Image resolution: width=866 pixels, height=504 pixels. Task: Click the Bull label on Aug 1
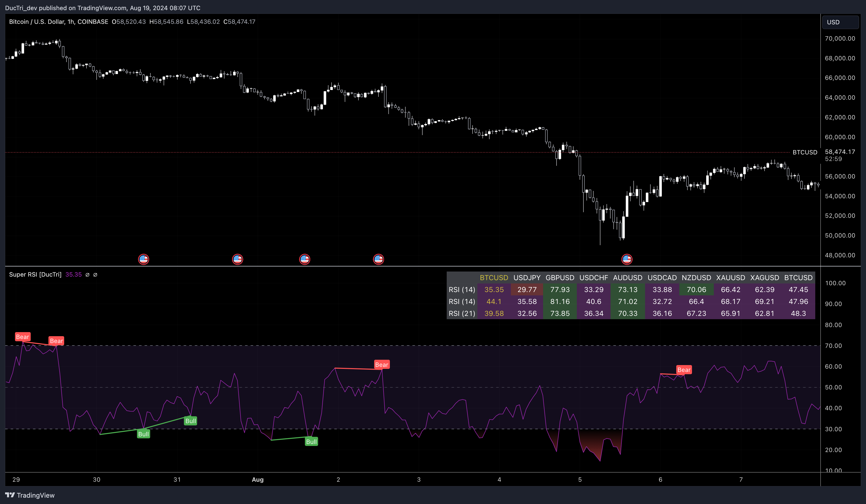311,441
